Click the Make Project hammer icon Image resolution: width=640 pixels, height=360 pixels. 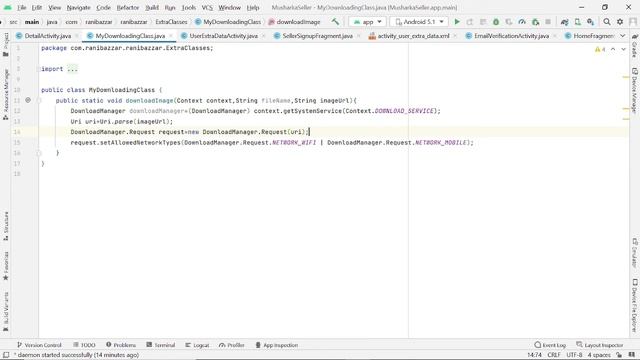(335, 22)
